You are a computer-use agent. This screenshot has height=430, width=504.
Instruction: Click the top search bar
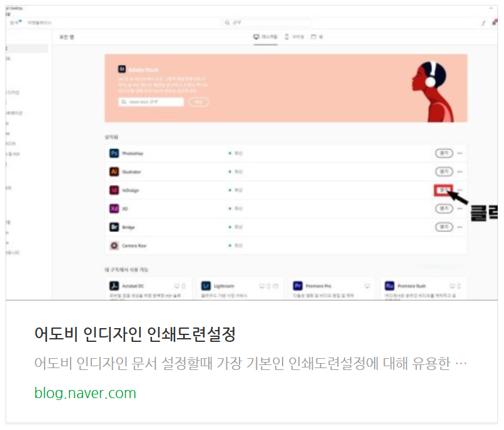tap(268, 22)
